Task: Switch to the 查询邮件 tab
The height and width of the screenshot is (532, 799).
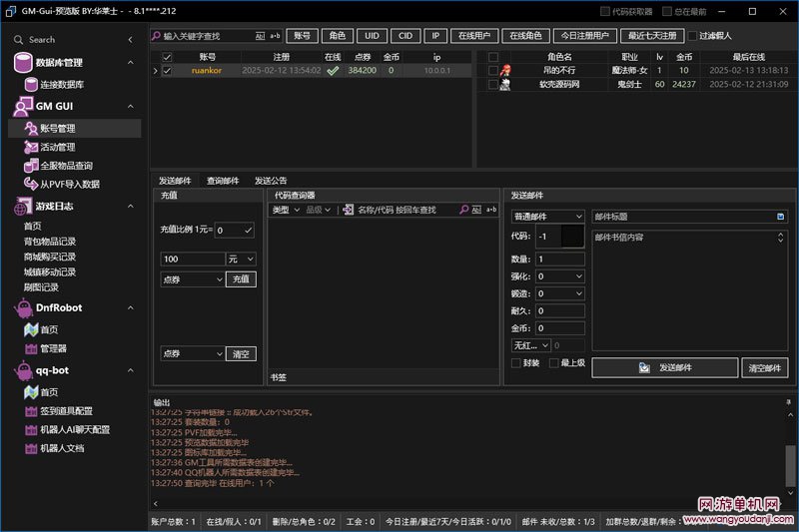Action: point(222,181)
